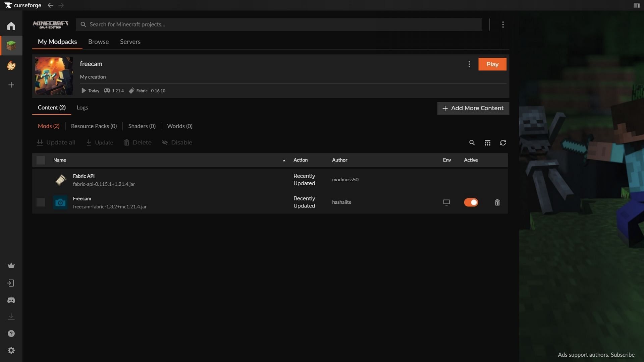Click the Fabric API mod icon
Image resolution: width=644 pixels, height=362 pixels.
[x=61, y=180]
